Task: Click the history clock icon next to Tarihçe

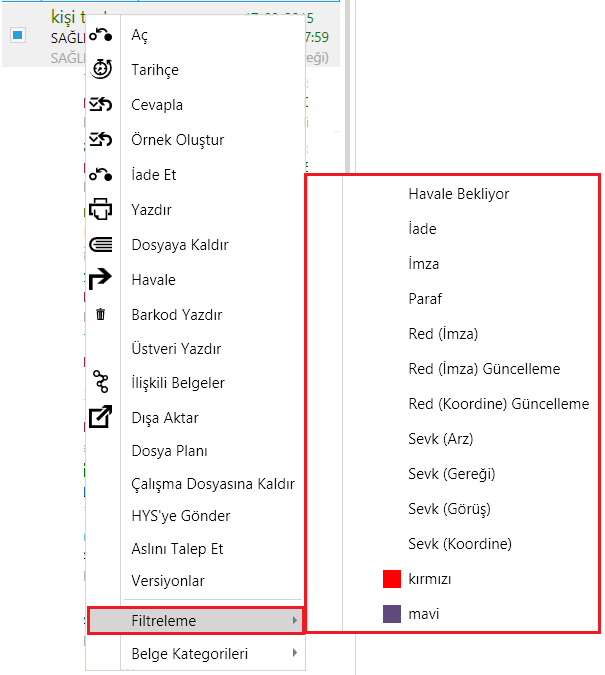Action: click(x=102, y=69)
